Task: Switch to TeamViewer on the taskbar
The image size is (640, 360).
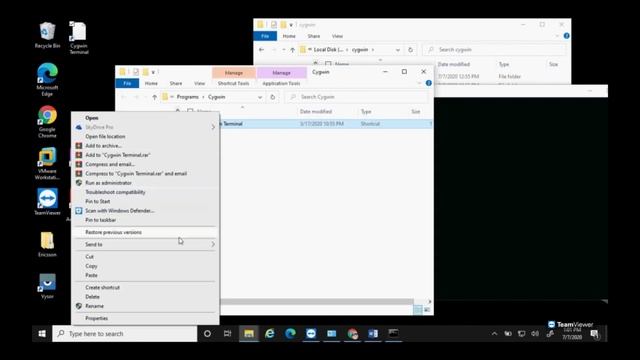Action: click(x=311, y=333)
